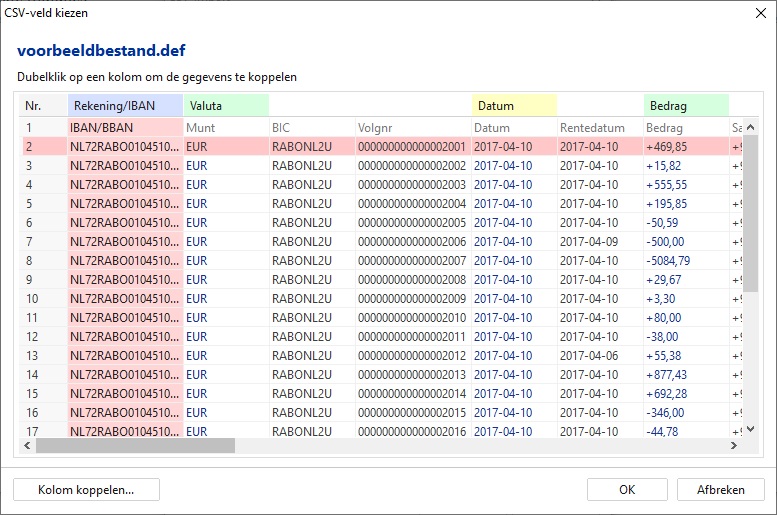
Task: Click the Rentedatum header cell
Action: (x=598, y=128)
